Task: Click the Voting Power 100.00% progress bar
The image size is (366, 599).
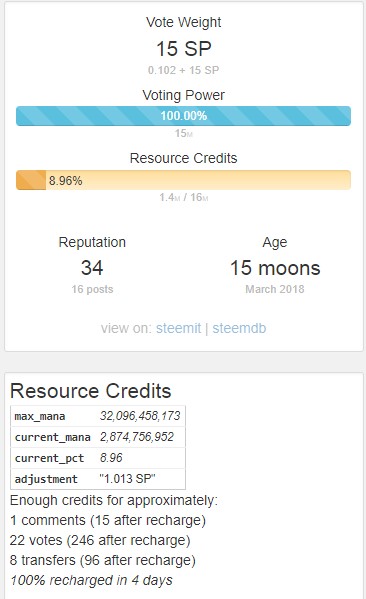Action: (x=183, y=116)
